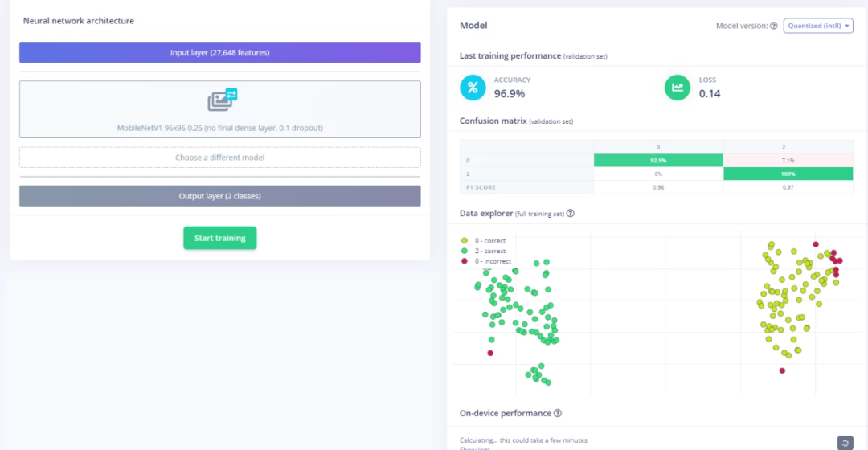Click the Input layer (27,648 features) bar
The image size is (868, 450).
219,53
